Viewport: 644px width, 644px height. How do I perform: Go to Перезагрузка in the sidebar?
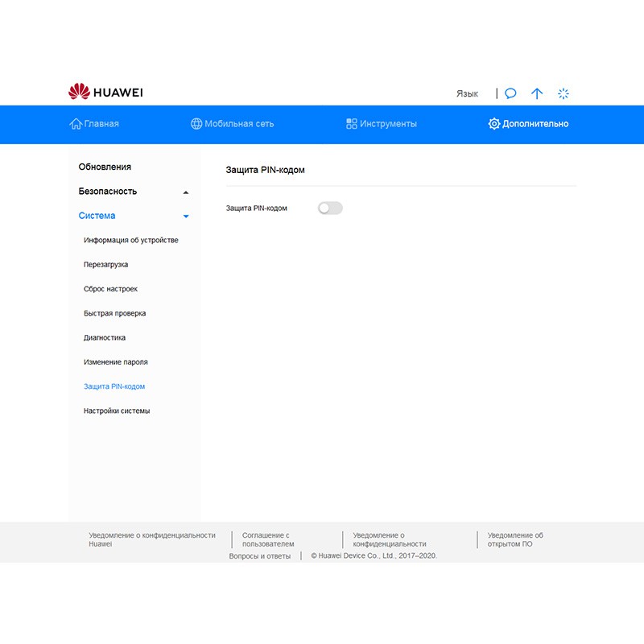point(105,265)
